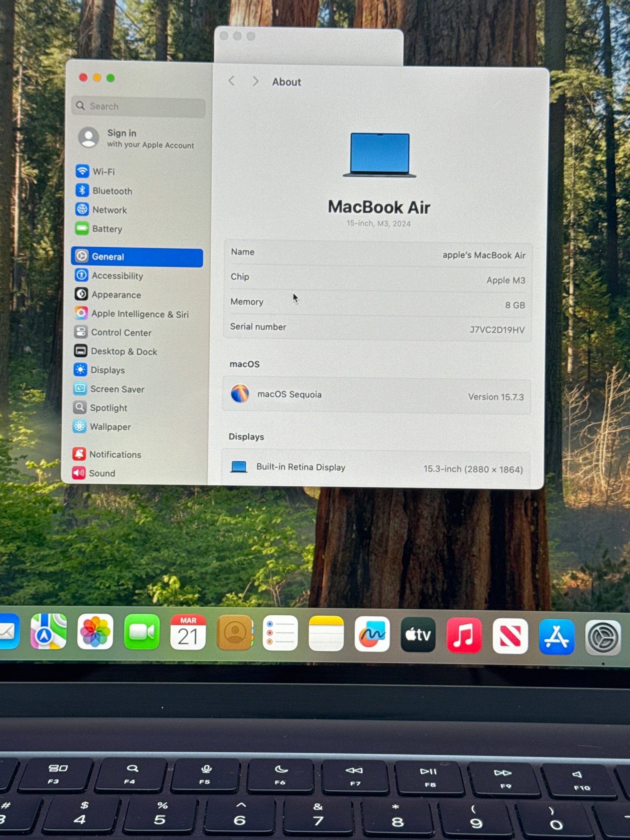
Task: Select Battery in the sidebar
Action: pyautogui.click(x=107, y=229)
